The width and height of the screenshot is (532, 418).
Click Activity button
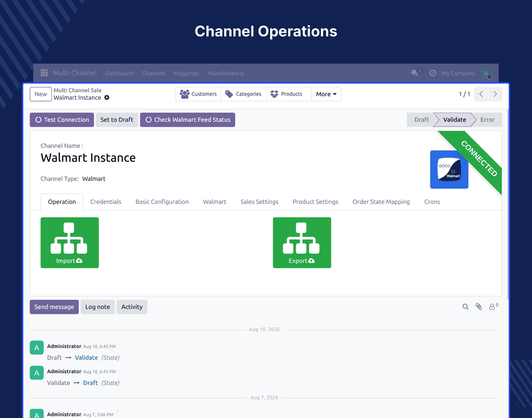[132, 307]
